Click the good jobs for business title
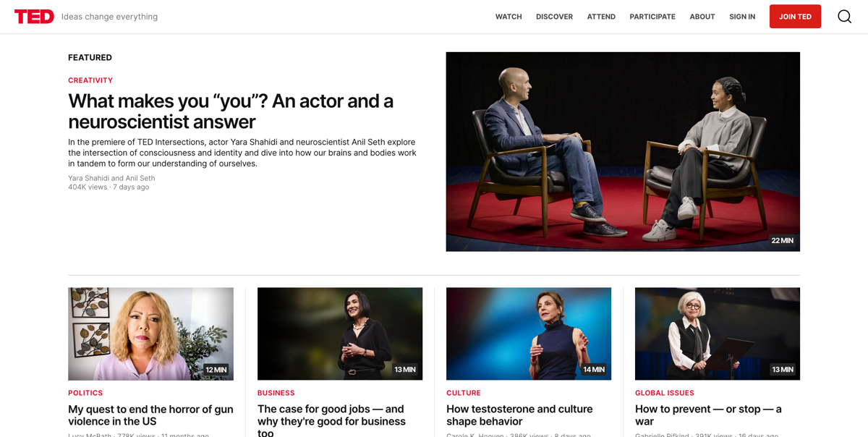The height and width of the screenshot is (437, 868). pos(331,420)
